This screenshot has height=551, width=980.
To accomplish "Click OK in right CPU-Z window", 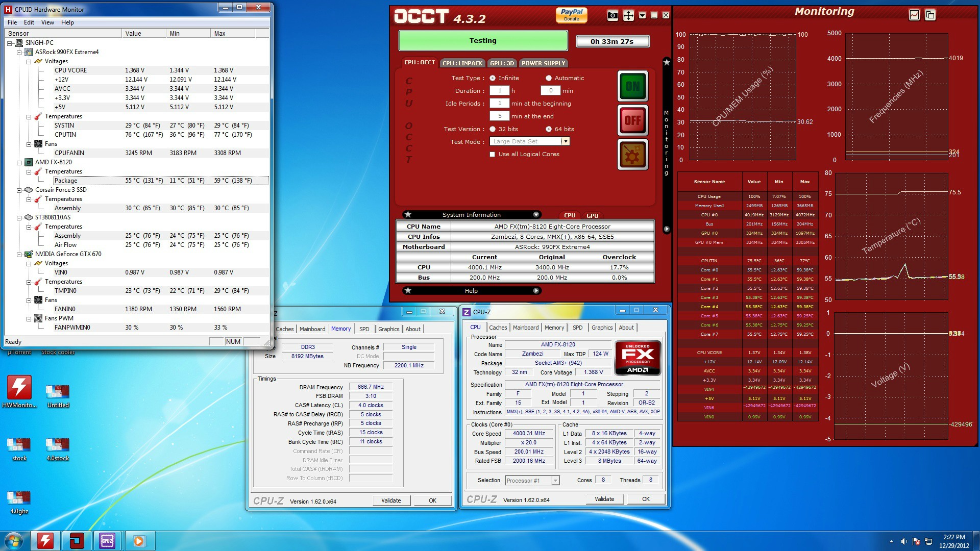I will pos(646,499).
